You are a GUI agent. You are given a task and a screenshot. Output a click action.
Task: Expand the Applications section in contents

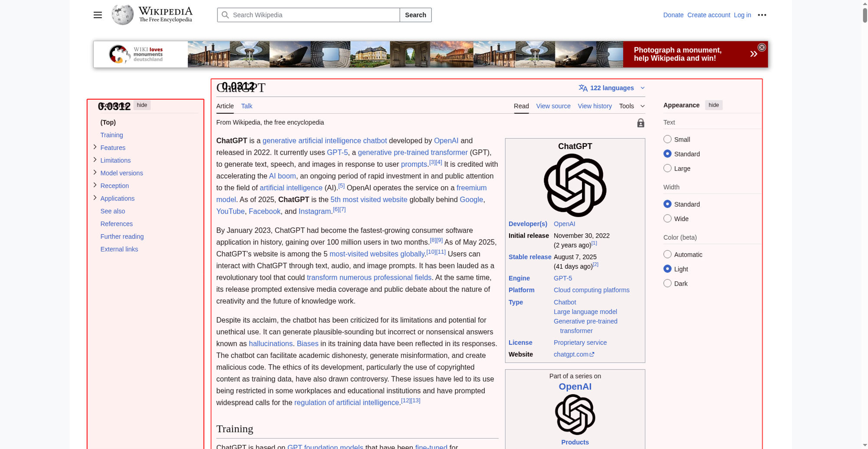pos(95,198)
